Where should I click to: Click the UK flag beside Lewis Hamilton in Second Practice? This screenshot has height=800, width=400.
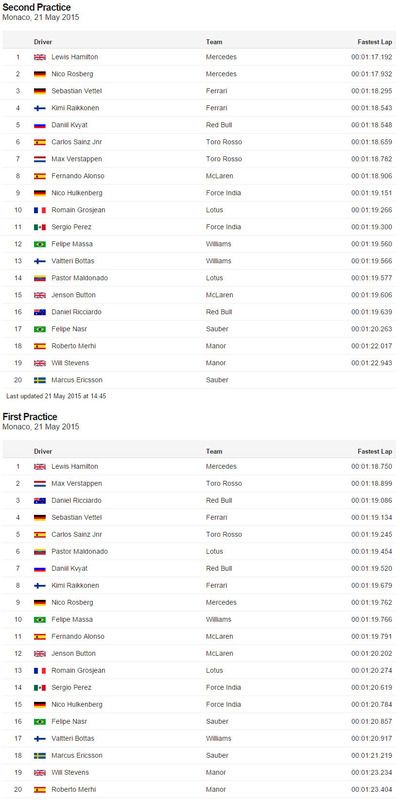tap(40, 57)
